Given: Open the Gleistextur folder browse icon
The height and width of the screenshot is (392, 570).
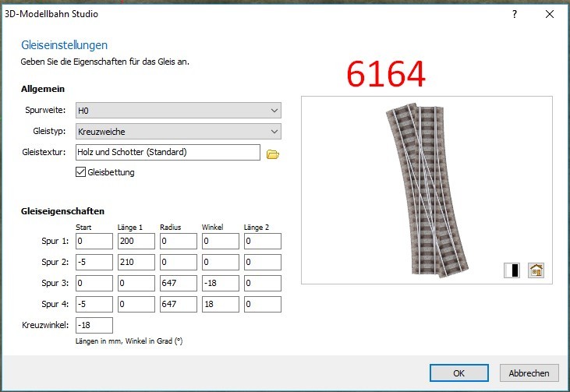Looking at the screenshot, I should pos(272,154).
